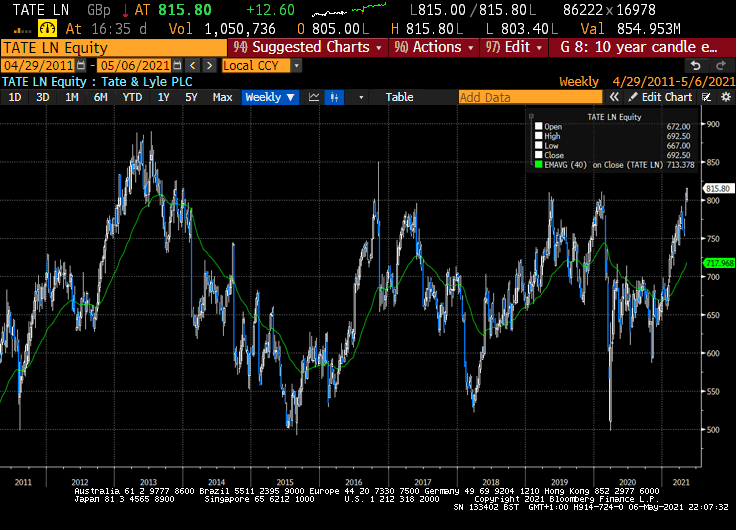The height and width of the screenshot is (530, 736).
Task: Switch to line chart style
Action: click(x=314, y=97)
